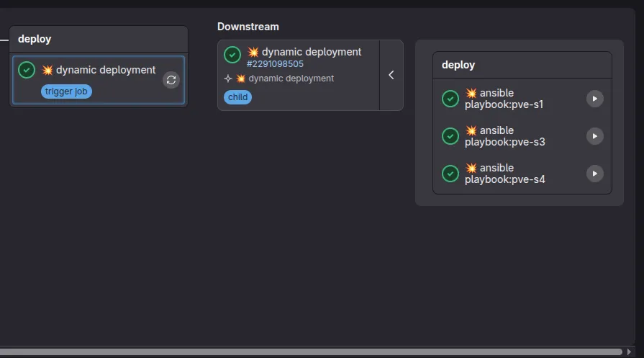Collapse downstream pipeline with the chevron arrow

coord(391,75)
